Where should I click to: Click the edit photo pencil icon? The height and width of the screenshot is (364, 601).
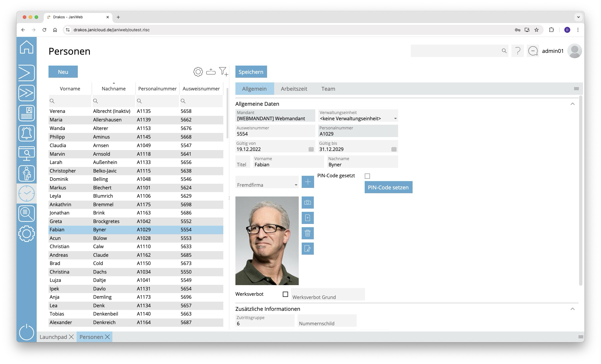[308, 249]
